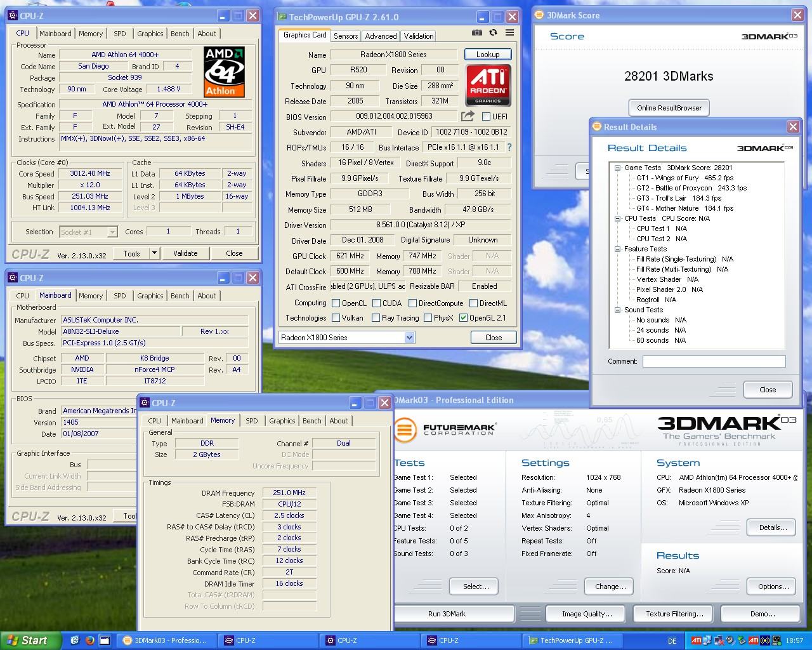Uncheck the OpenGL 2.1 technology checkbox
The width and height of the screenshot is (812, 650).
pos(463,318)
